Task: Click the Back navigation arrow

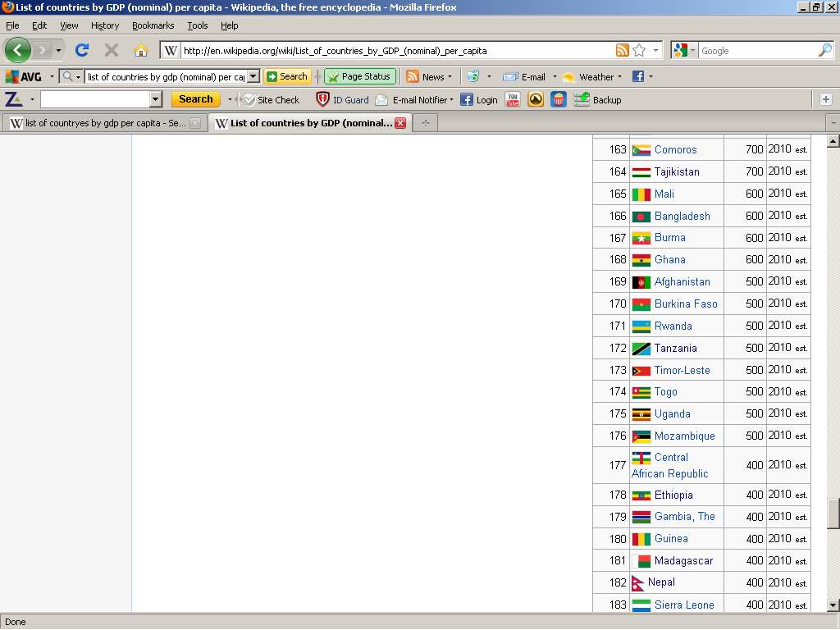Action: coord(17,50)
